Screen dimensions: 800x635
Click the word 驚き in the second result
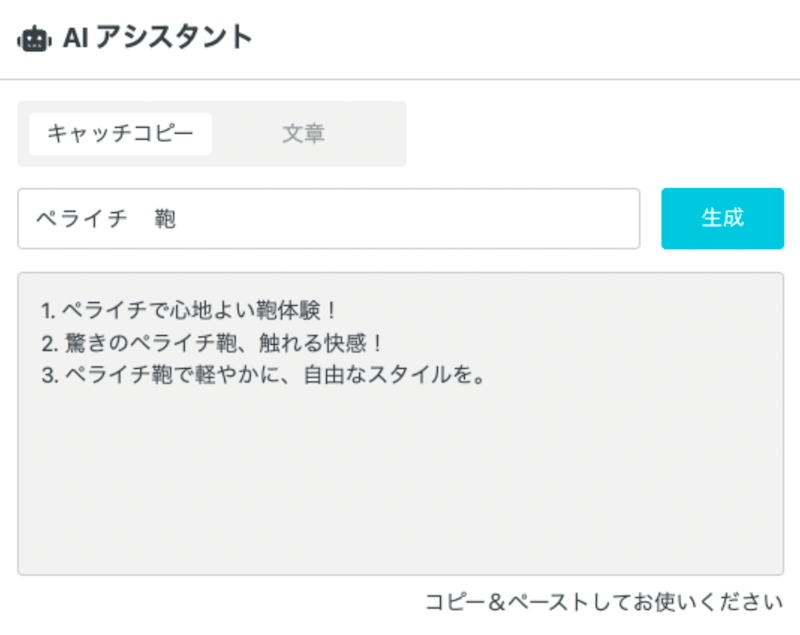pos(83,343)
